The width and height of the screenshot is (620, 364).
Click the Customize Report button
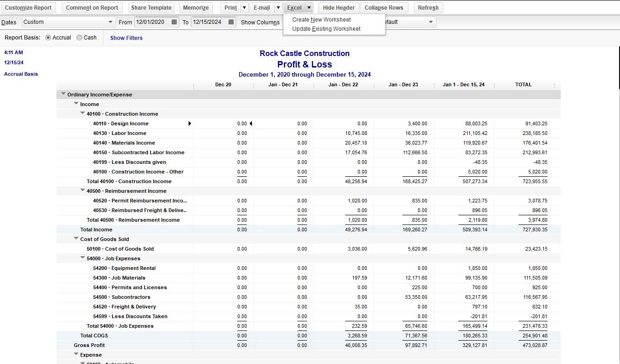click(28, 8)
